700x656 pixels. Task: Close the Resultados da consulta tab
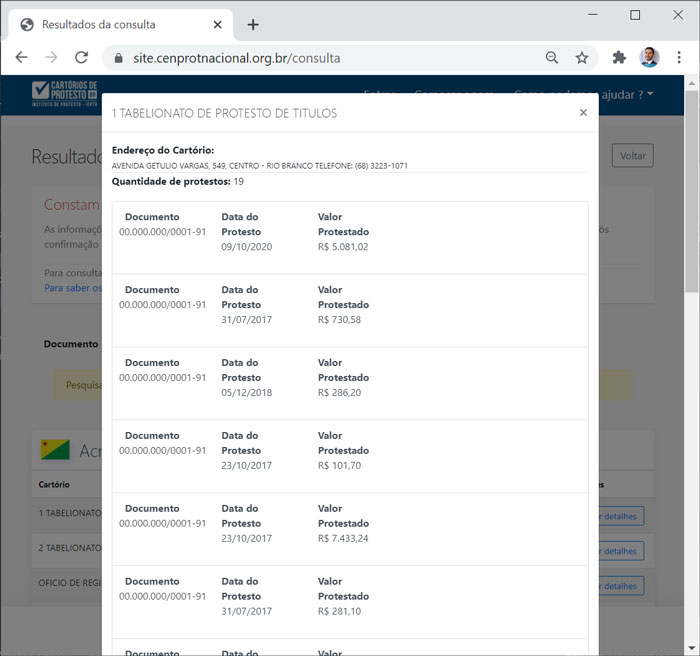[x=217, y=25]
